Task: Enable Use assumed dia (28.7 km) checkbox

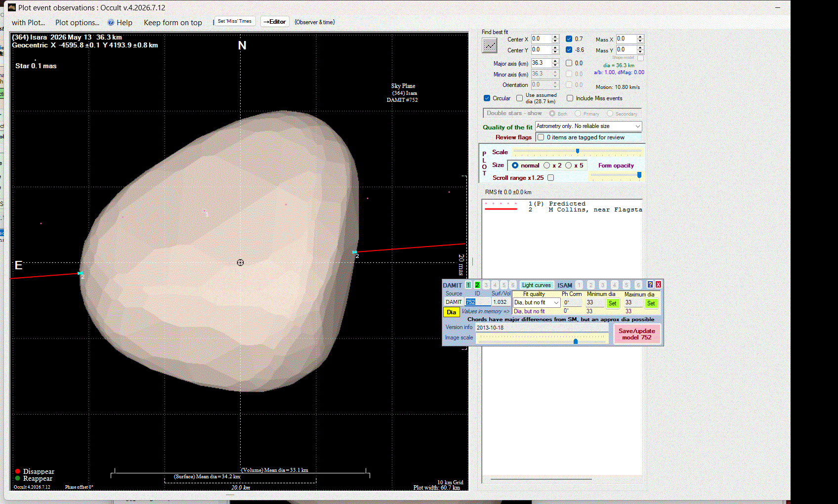Action: click(x=519, y=98)
